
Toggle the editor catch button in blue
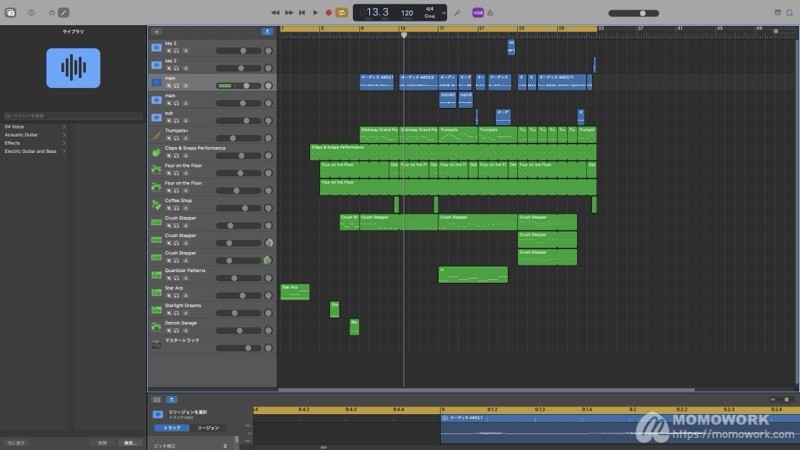tap(172, 399)
